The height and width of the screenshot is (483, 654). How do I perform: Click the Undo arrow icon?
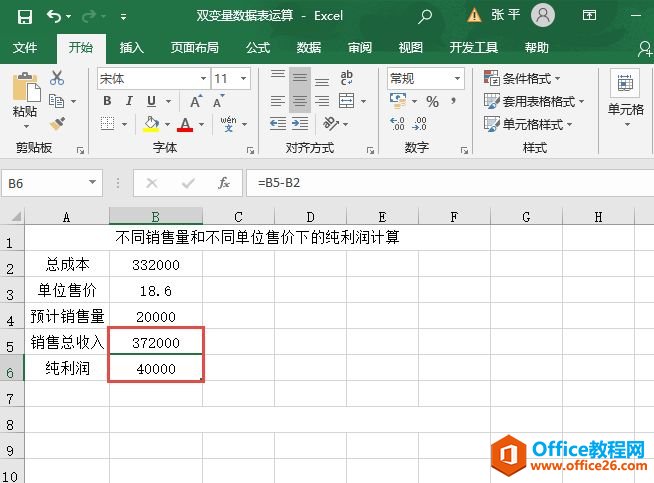tap(54, 16)
